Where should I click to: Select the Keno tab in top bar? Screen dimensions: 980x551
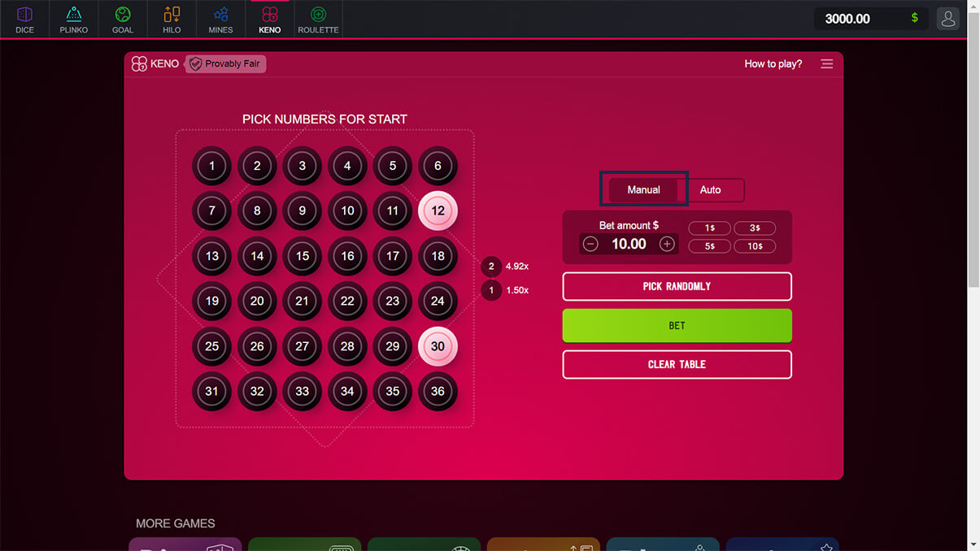pyautogui.click(x=269, y=19)
